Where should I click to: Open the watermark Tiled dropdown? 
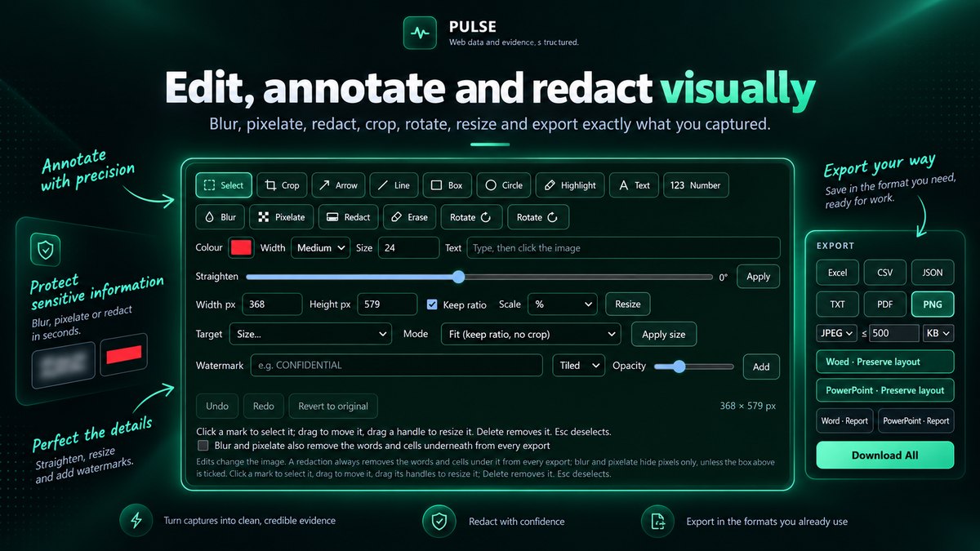coord(578,366)
